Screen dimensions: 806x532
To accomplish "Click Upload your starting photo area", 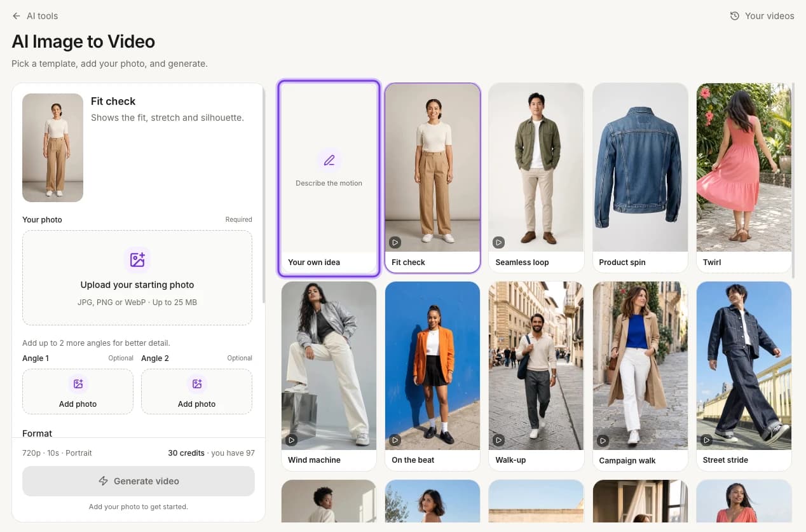I will coord(137,278).
